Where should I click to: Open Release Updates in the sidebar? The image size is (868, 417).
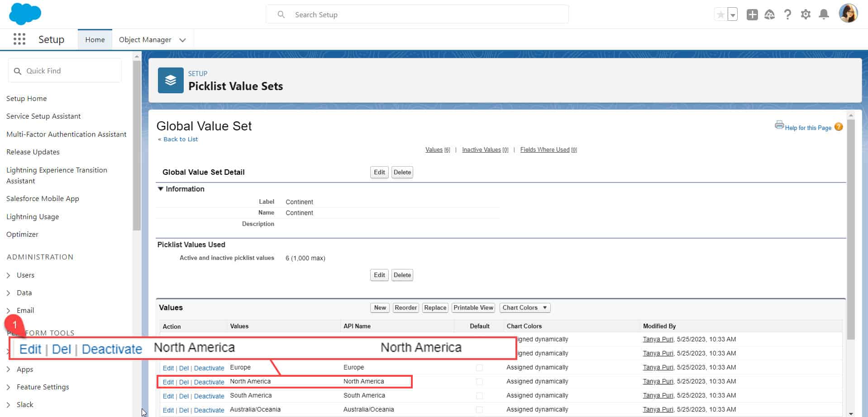[x=33, y=152]
